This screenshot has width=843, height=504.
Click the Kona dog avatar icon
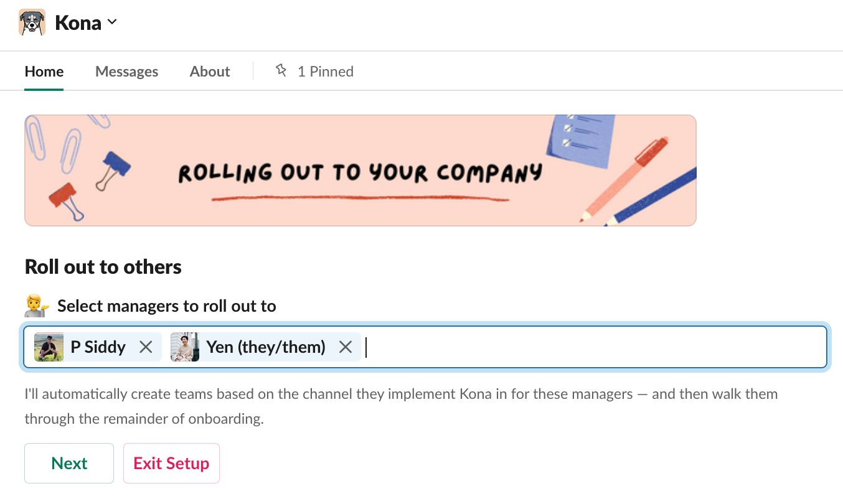pyautogui.click(x=32, y=22)
